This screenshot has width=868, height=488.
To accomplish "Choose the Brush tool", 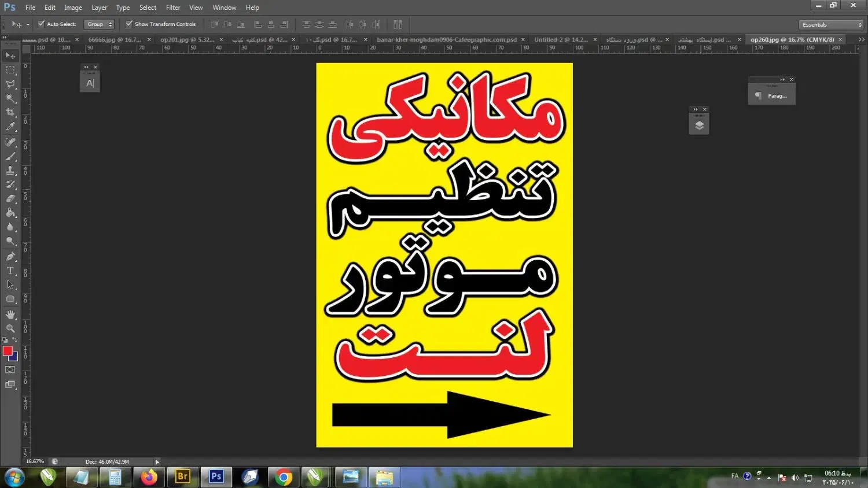I will click(10, 156).
